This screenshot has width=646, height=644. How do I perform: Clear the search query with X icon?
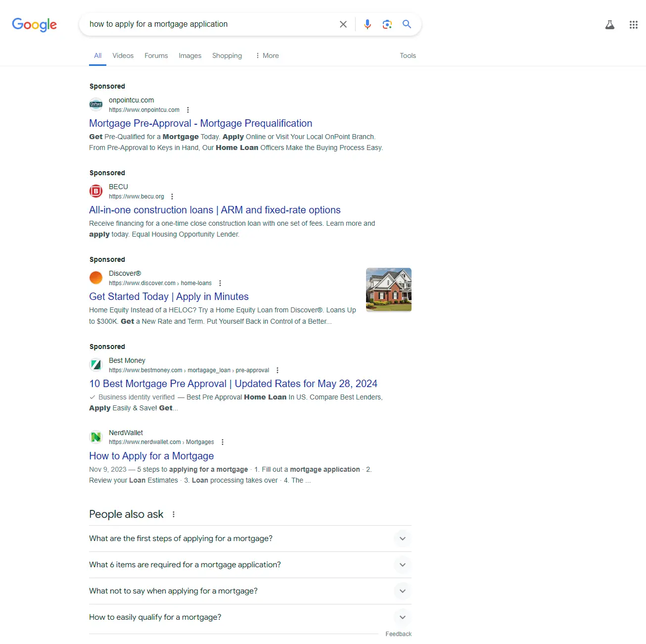click(x=343, y=24)
